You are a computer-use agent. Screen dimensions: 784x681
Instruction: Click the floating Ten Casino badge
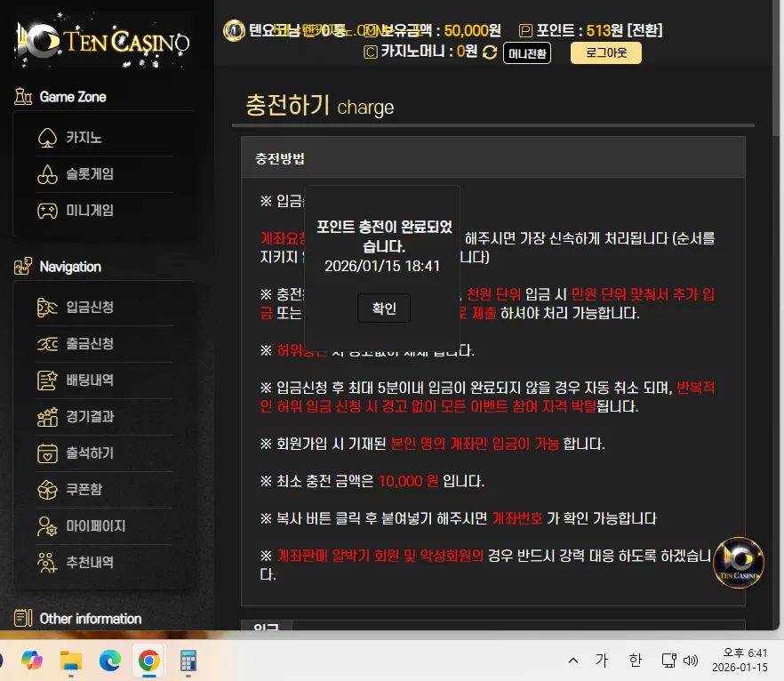pos(739,563)
